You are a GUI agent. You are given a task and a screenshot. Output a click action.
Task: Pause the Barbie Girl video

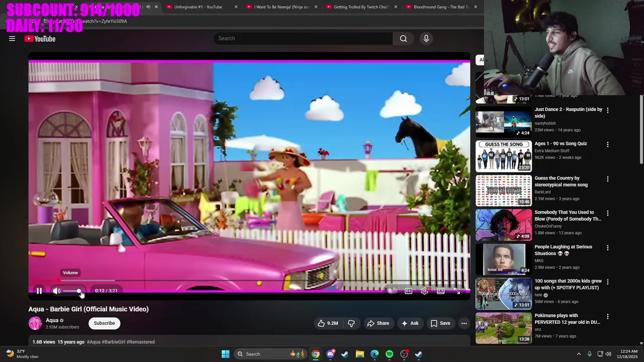click(x=39, y=291)
